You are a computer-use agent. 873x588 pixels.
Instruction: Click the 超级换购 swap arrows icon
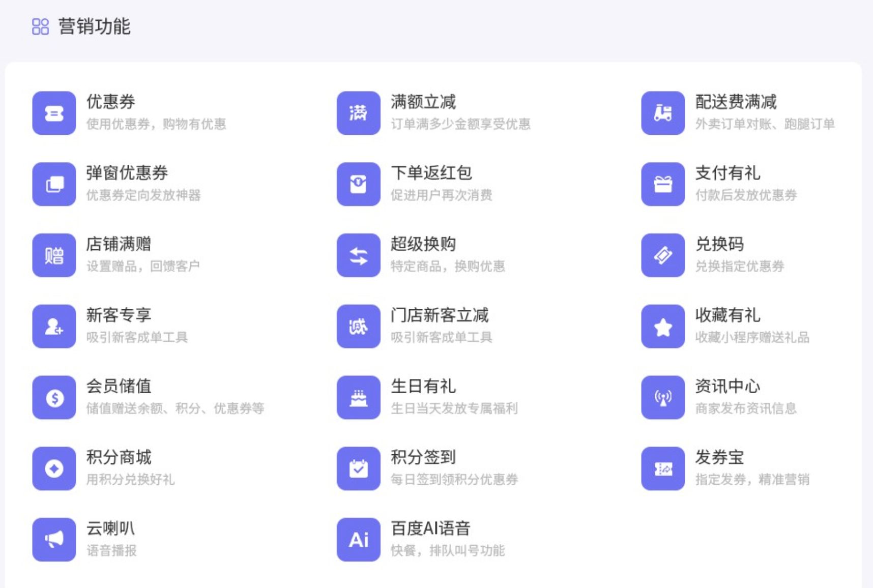pos(359,255)
